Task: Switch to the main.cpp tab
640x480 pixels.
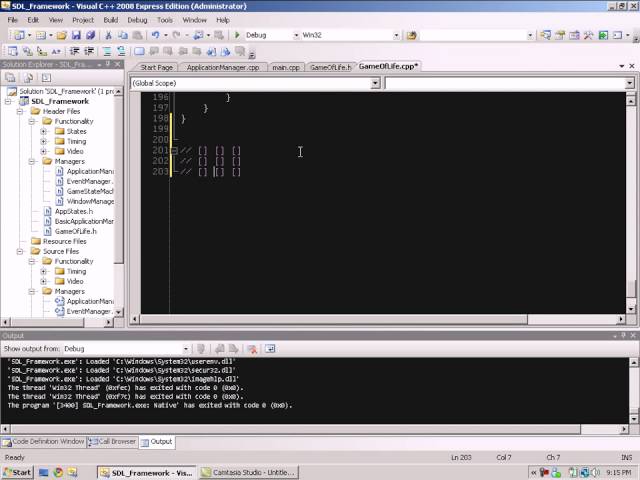Action: 286,67
